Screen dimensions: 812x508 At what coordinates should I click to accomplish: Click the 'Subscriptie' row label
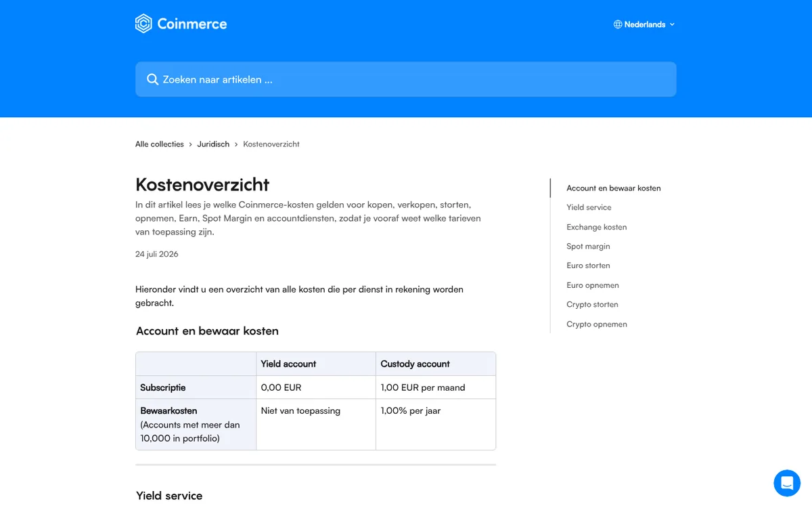click(163, 387)
